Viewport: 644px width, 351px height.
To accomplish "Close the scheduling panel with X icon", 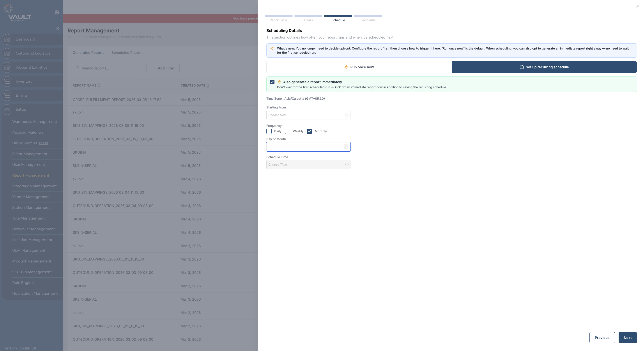I will point(637,6).
